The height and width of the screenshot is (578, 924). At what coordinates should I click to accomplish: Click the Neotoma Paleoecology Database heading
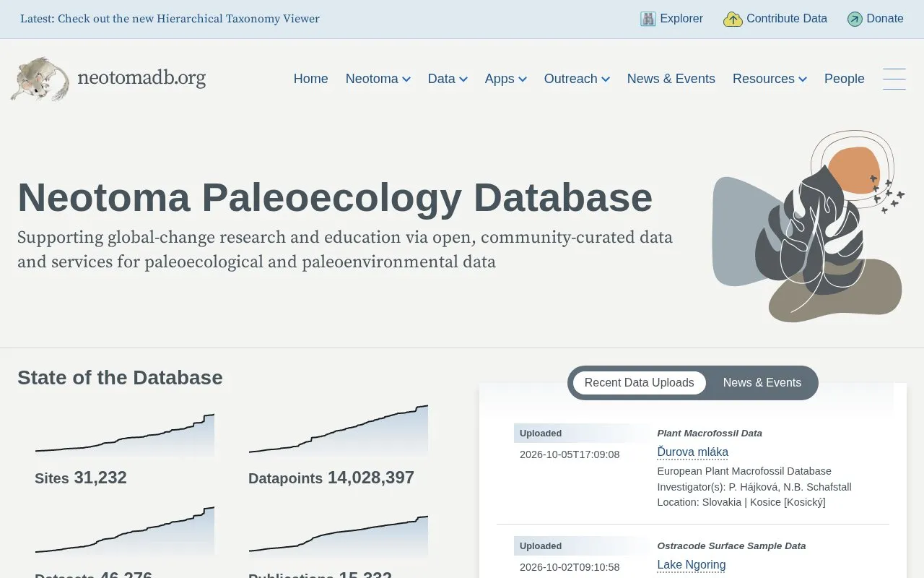[x=335, y=197]
